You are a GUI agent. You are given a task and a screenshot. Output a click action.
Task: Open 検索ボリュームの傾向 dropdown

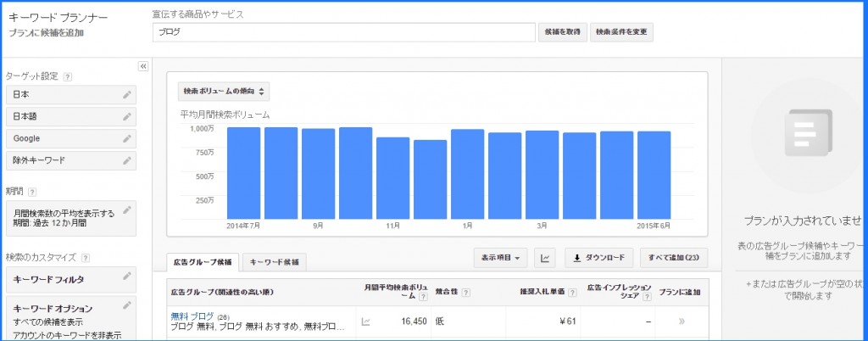(225, 91)
